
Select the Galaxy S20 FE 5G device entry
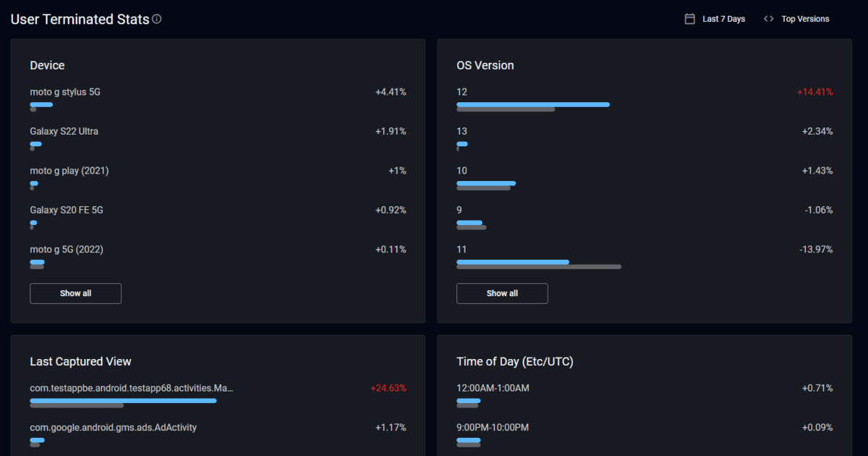pyautogui.click(x=66, y=210)
